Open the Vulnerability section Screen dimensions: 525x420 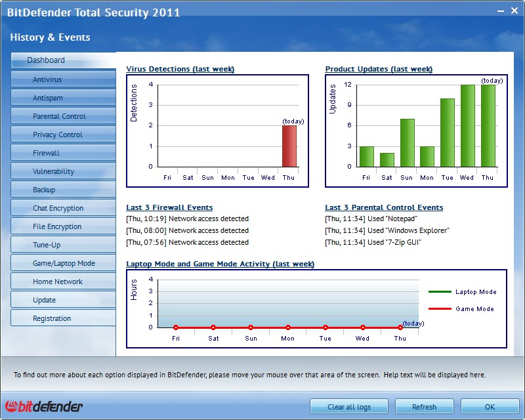click(x=64, y=171)
